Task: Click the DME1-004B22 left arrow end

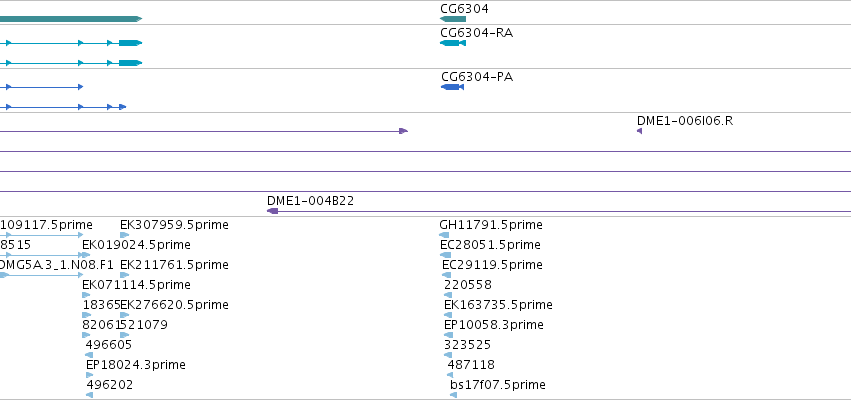Action: 272,211
